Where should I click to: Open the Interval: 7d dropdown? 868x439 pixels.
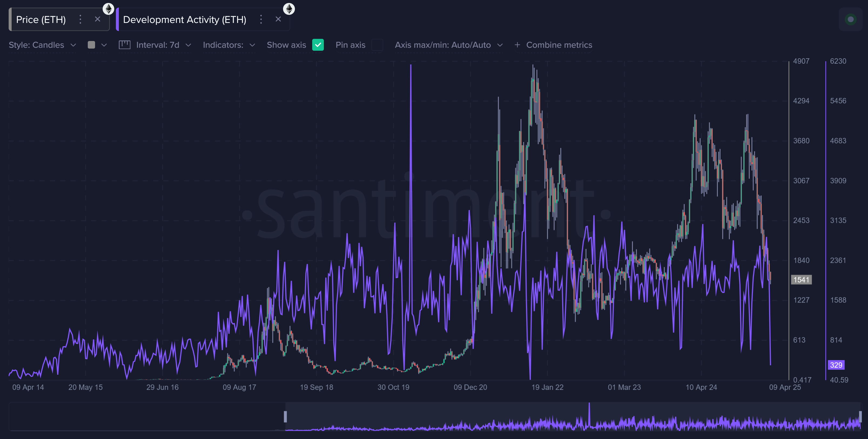164,45
